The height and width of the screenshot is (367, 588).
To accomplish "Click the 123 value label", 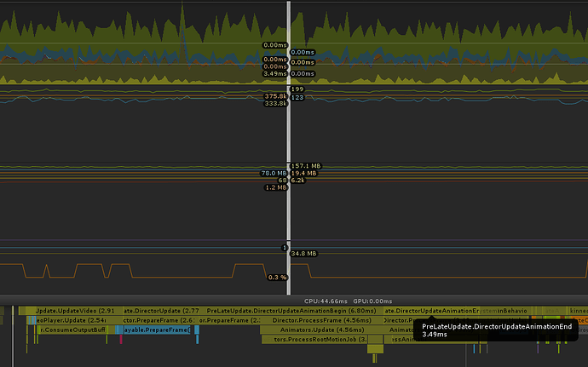I will (297, 97).
